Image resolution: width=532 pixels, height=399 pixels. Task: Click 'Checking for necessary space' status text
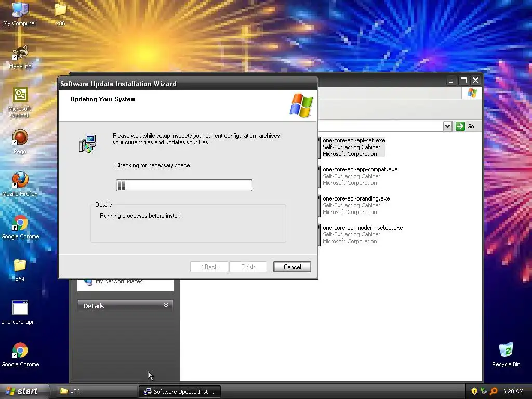point(152,165)
